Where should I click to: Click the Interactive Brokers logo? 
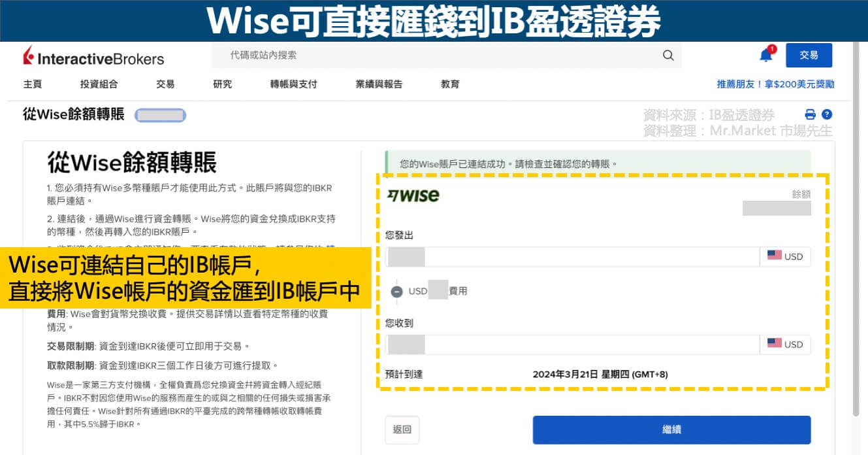click(x=93, y=58)
